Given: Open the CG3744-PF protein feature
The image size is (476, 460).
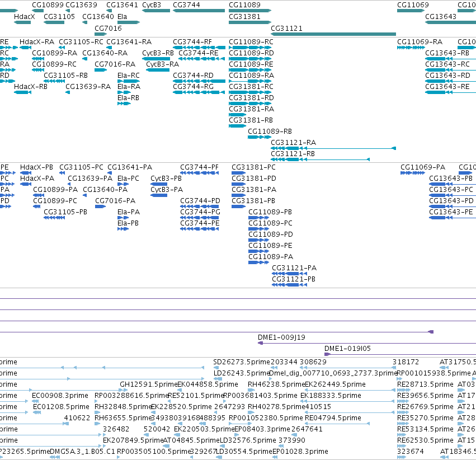Looking at the screenshot, I should [200, 173].
